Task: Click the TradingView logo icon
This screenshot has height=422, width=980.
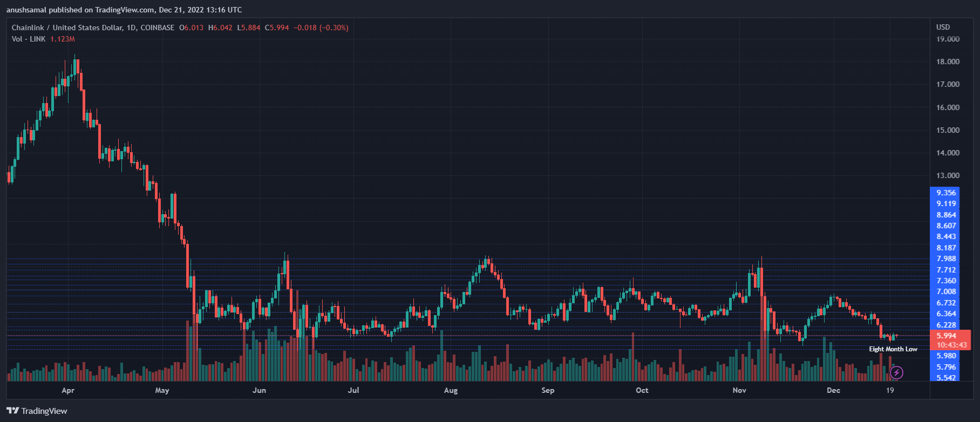Action: 13,411
